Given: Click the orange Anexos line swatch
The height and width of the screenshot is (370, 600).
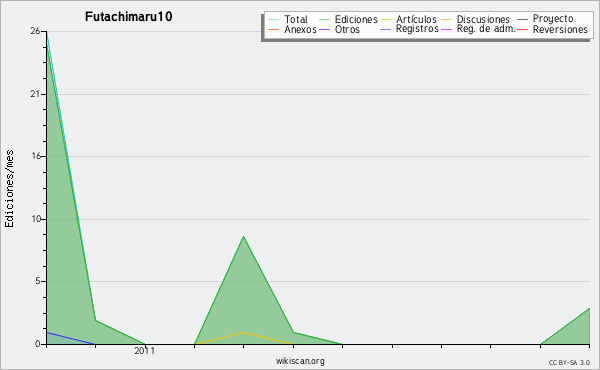Looking at the screenshot, I should 274,29.
